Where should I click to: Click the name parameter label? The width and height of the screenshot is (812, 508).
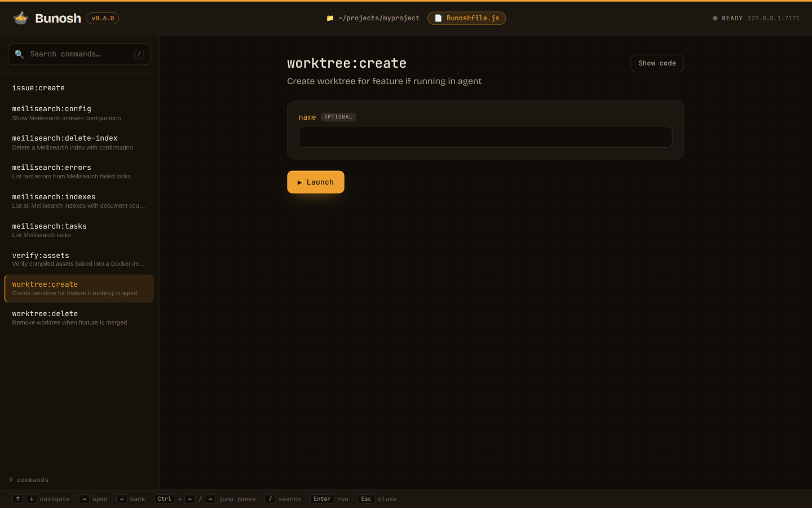tap(307, 117)
